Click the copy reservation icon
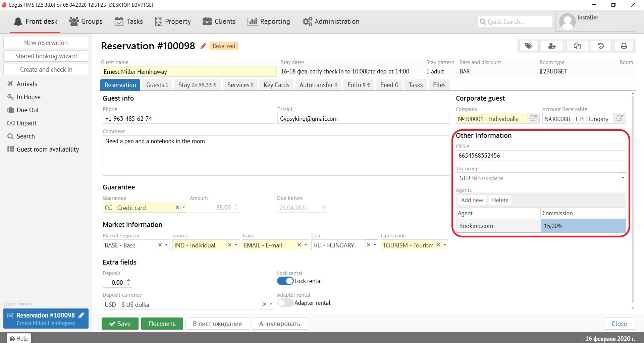644x343 pixels. [577, 46]
